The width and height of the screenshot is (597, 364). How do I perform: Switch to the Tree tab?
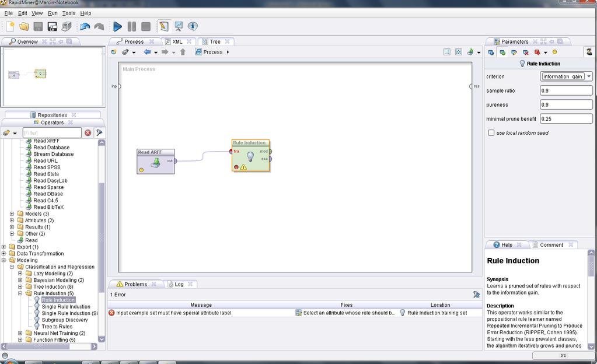(x=215, y=41)
